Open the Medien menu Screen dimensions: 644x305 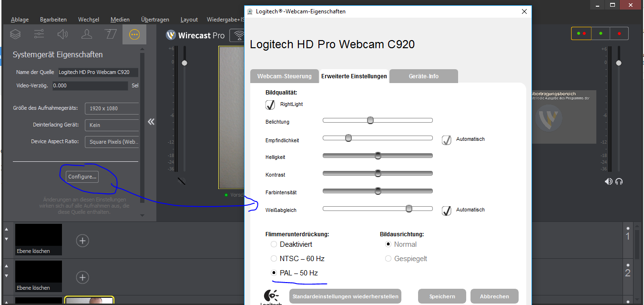click(x=120, y=20)
